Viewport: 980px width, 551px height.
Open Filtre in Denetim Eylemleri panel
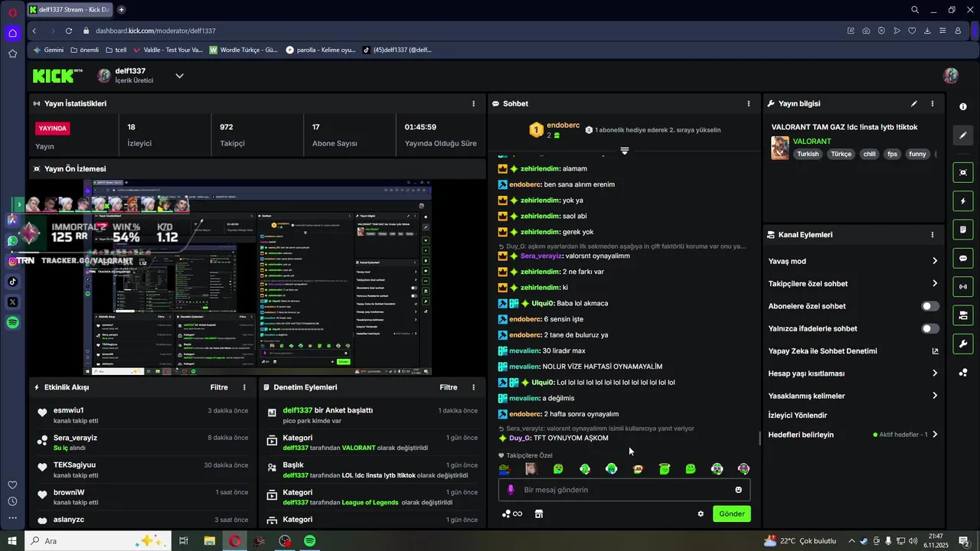coord(449,387)
